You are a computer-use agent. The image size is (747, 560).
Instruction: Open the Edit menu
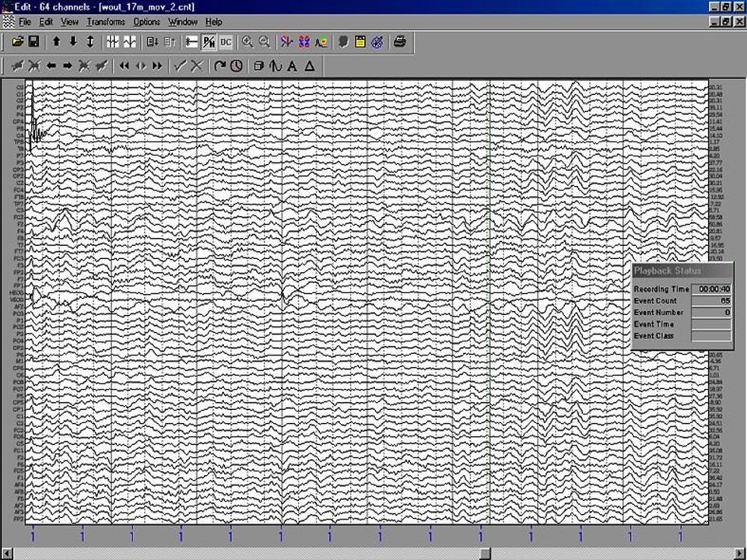[46, 22]
